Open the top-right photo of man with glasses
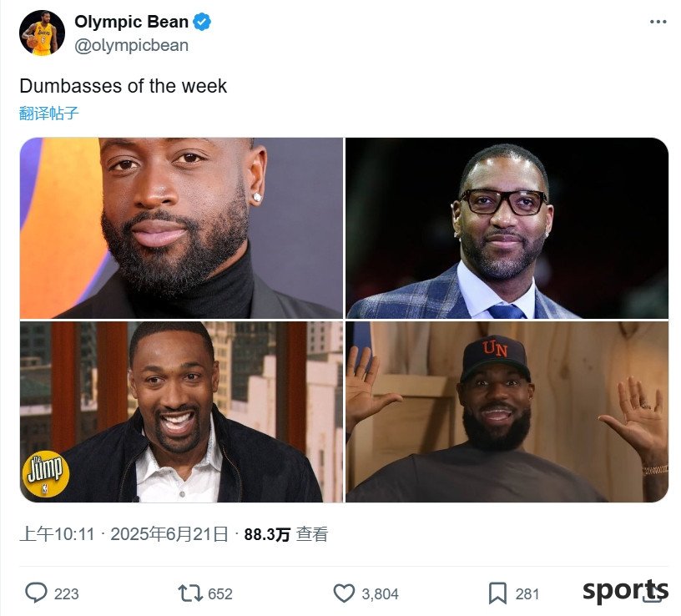 (x=507, y=228)
